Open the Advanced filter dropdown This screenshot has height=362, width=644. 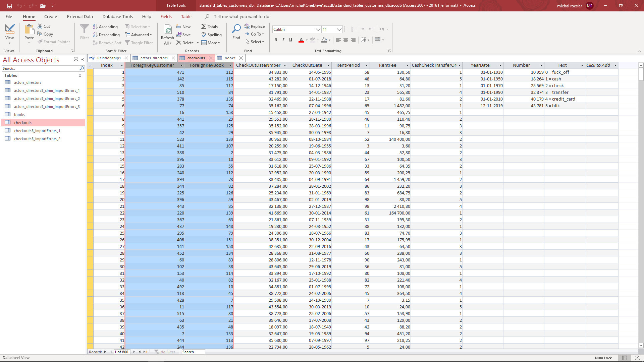138,35
